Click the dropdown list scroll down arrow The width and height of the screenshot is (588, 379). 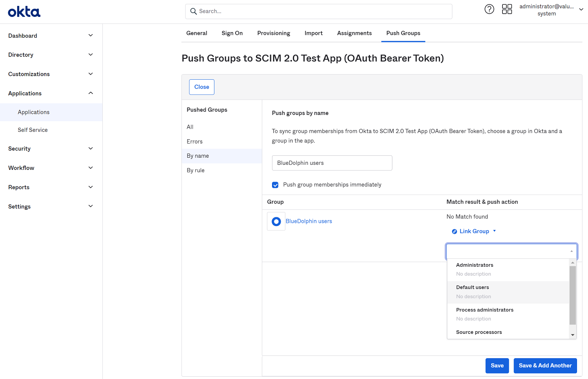tap(573, 335)
